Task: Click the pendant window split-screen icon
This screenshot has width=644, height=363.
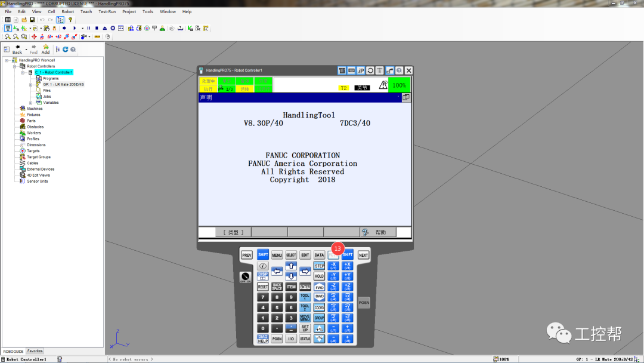Action: coord(406,97)
